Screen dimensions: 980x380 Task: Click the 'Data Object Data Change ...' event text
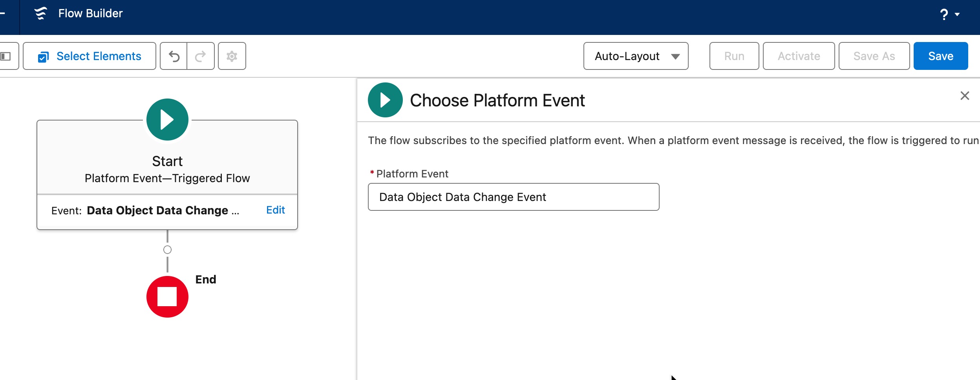[163, 210]
